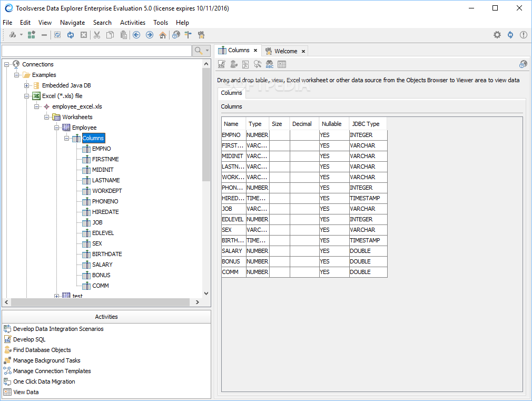Click the Objects Browser search text field
The height and width of the screenshot is (401, 532).
pos(97,51)
